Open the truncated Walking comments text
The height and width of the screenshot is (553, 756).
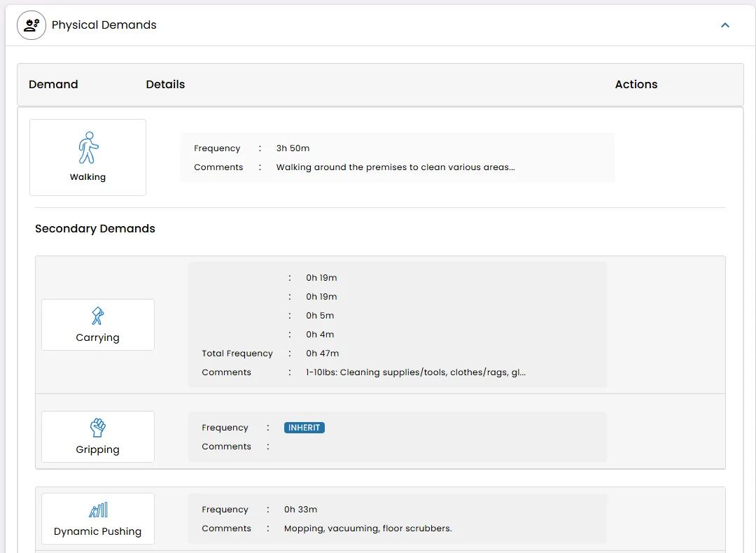(x=395, y=167)
